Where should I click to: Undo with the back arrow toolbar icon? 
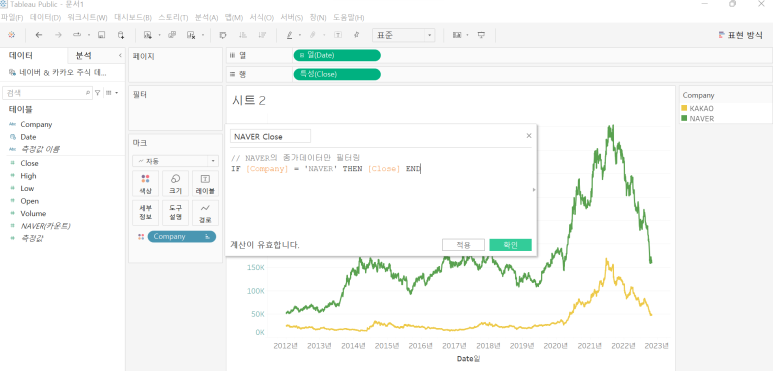pyautogui.click(x=39, y=35)
